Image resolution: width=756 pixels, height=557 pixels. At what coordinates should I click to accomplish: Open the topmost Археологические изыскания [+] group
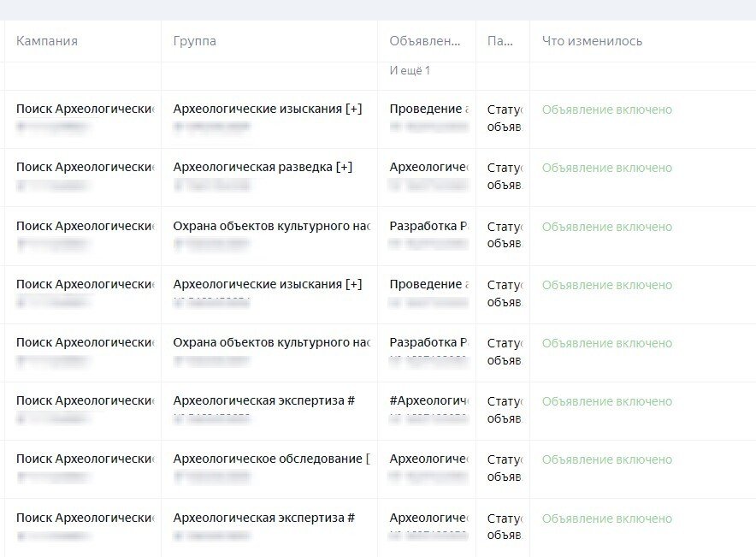tap(268, 110)
